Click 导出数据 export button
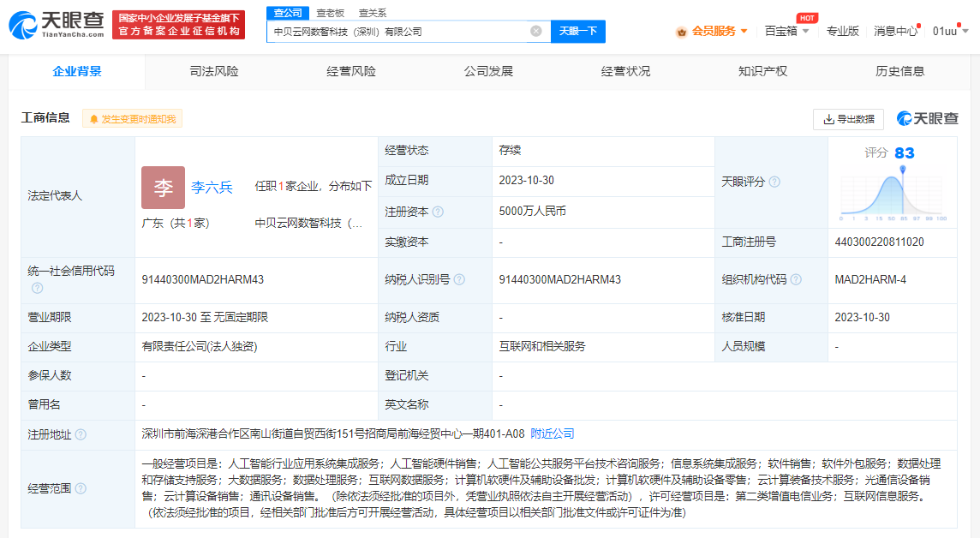The image size is (980, 538). (848, 119)
